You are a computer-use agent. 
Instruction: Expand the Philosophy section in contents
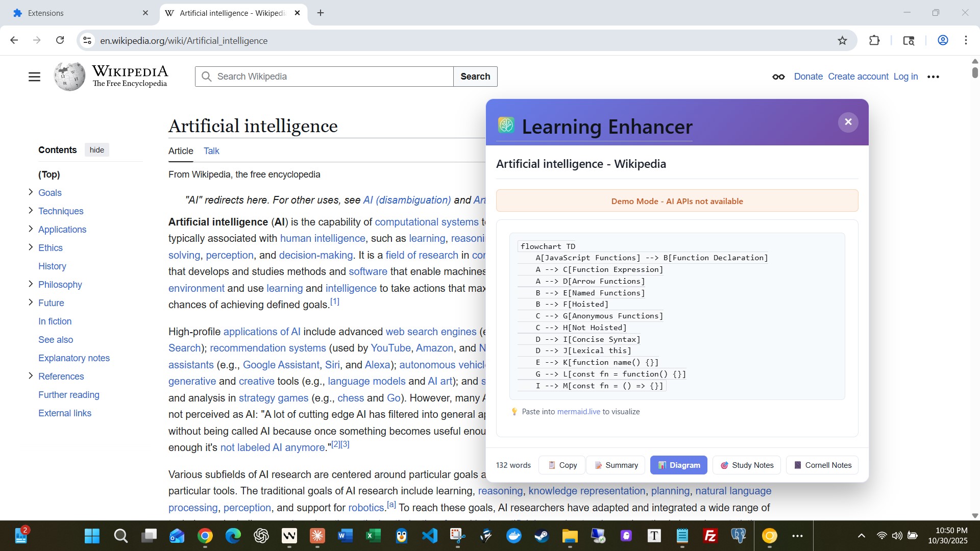[x=31, y=284]
